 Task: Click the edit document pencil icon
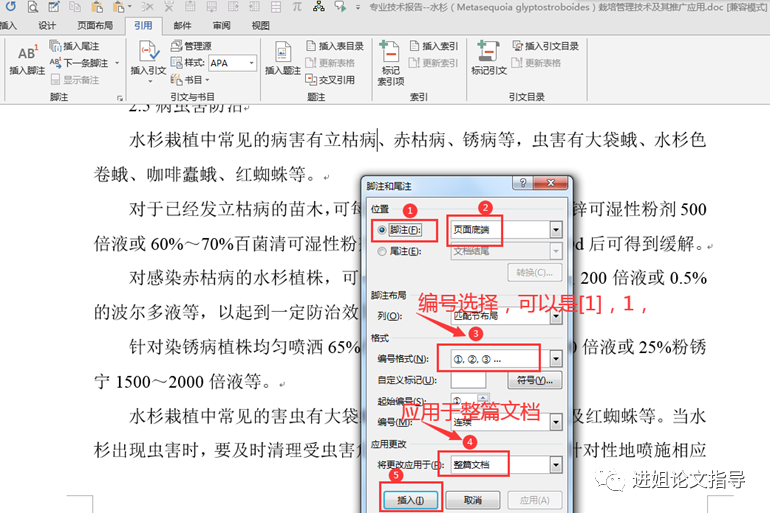tap(54, 6)
